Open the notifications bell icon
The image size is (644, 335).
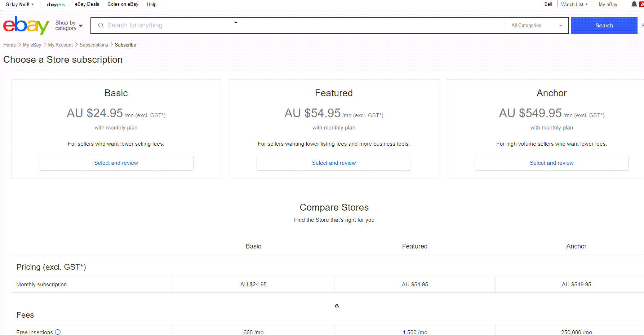click(634, 4)
